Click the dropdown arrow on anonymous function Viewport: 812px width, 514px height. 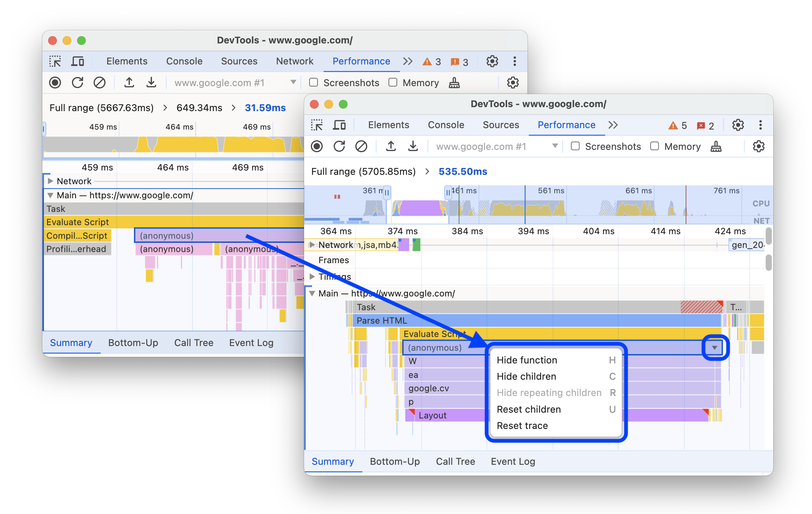click(714, 348)
